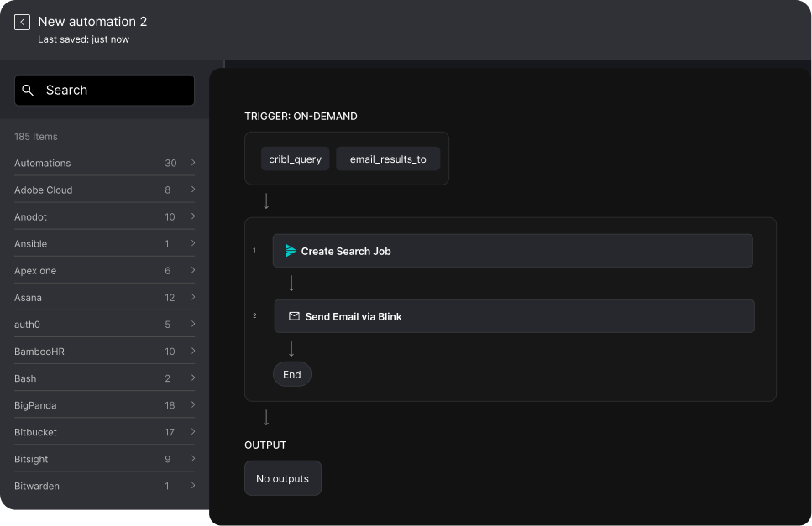The image size is (812, 526).
Task: Expand the Bitsight chevron
Action: click(x=193, y=458)
